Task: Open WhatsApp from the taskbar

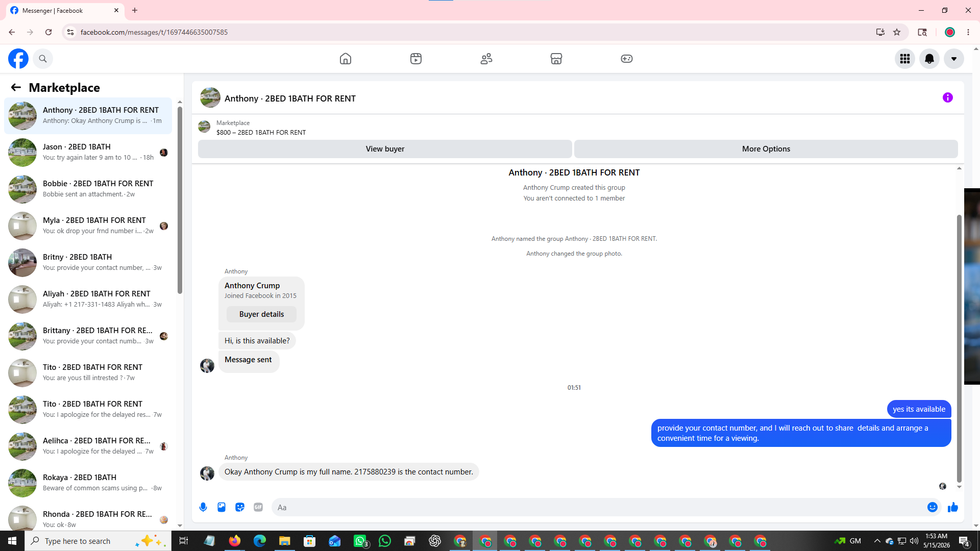Action: coord(385,541)
